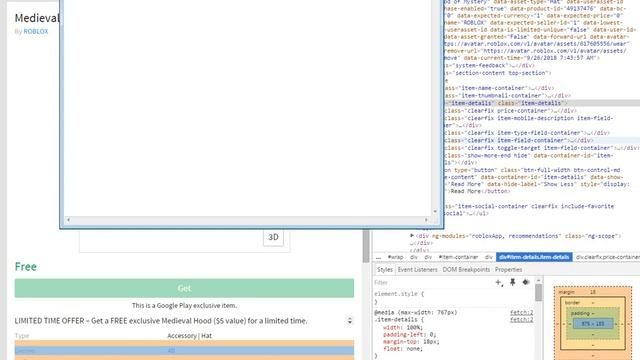Select the section-content top-section DOM line
Screen dimensions: 640x360
[498, 73]
